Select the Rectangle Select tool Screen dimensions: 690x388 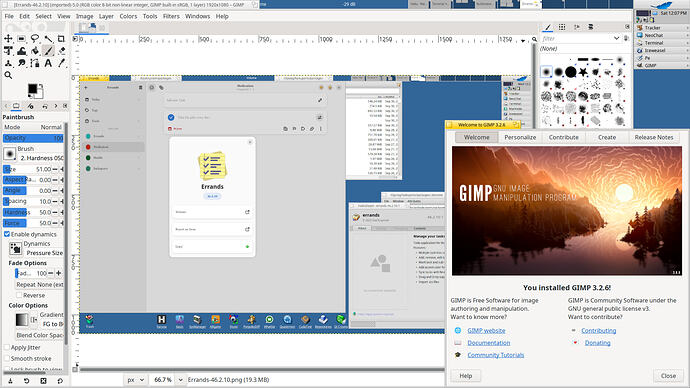click(x=22, y=39)
